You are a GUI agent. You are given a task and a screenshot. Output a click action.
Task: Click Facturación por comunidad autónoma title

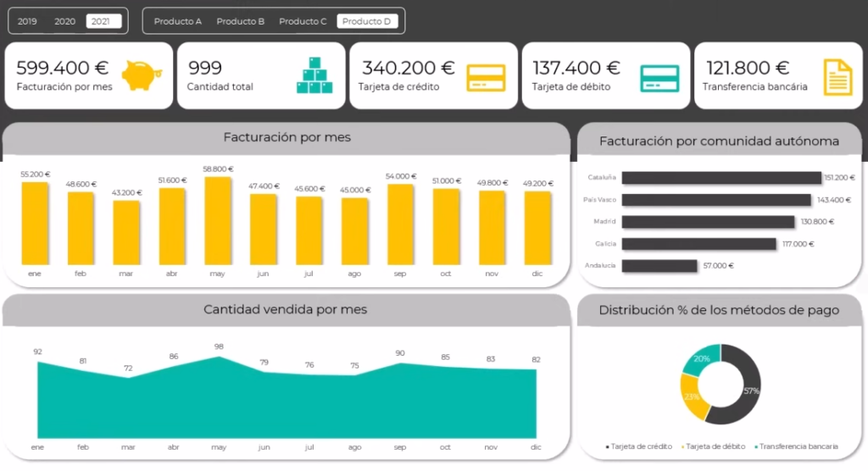[719, 141]
